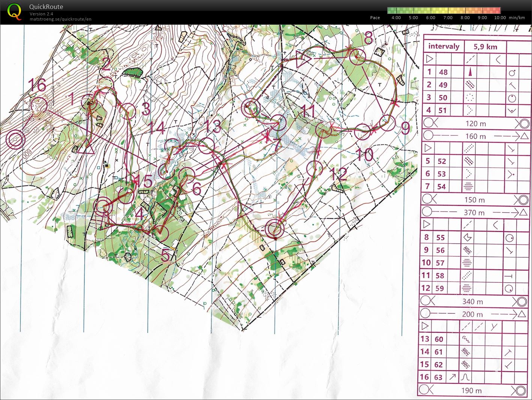Click the start triangle left of control 8
Viewport: 532px width, 400px height.
303,59
